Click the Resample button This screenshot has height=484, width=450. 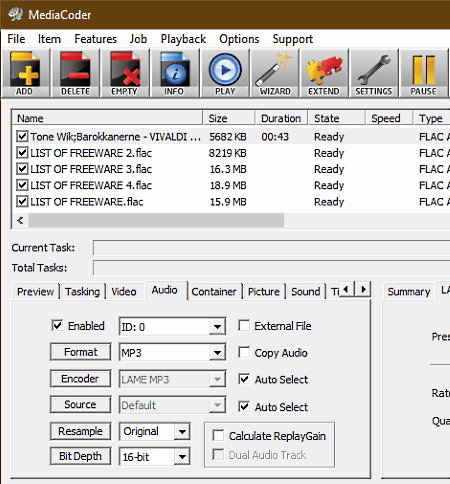click(x=81, y=431)
